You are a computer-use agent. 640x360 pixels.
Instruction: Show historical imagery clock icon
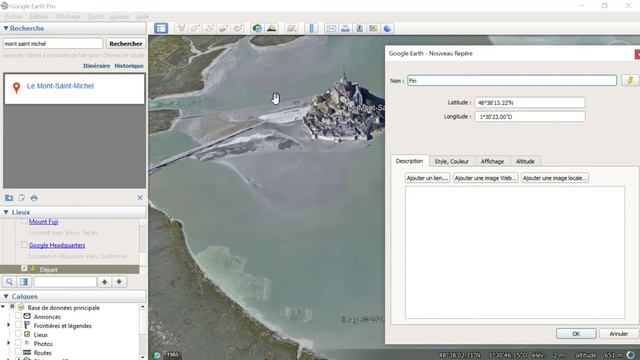[x=257, y=28]
